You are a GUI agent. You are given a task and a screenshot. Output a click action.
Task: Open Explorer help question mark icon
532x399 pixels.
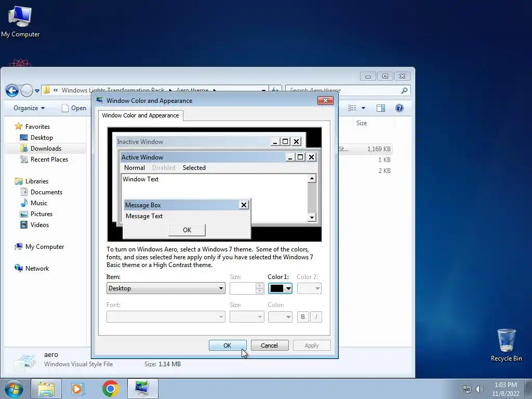click(x=400, y=108)
